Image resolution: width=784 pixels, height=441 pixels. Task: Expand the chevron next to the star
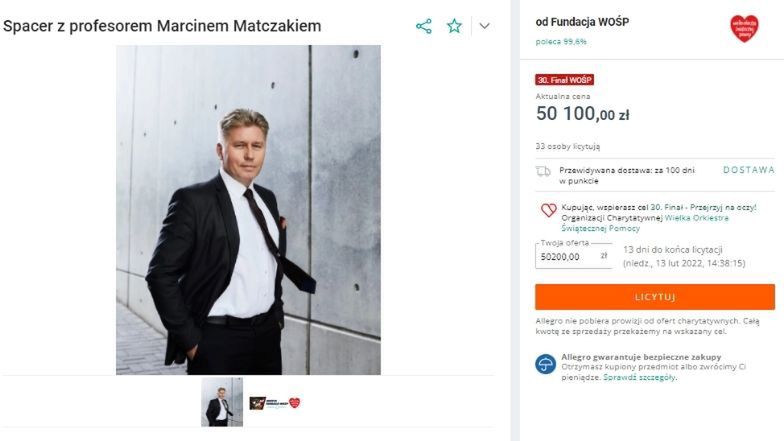485,26
